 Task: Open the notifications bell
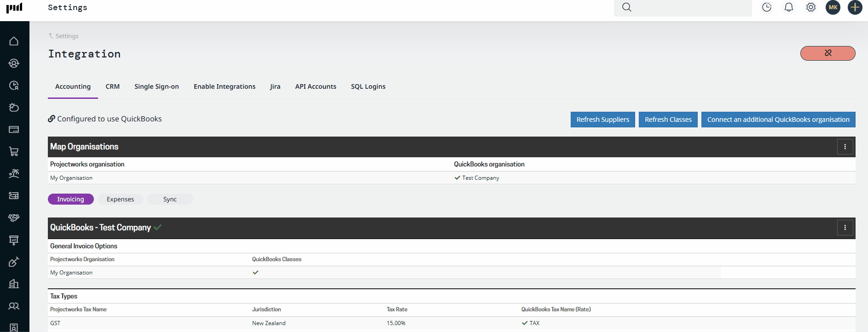point(789,7)
